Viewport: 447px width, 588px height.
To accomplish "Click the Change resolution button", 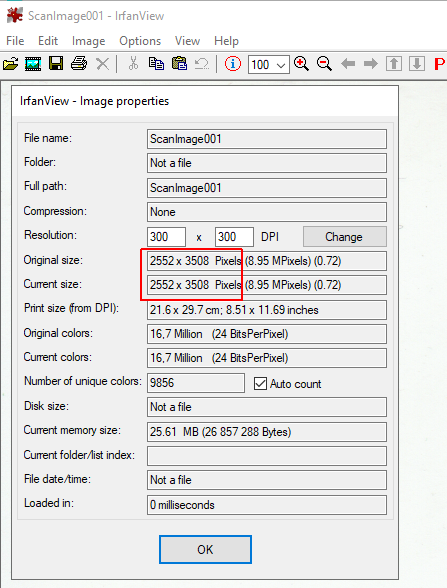I will pyautogui.click(x=344, y=237).
